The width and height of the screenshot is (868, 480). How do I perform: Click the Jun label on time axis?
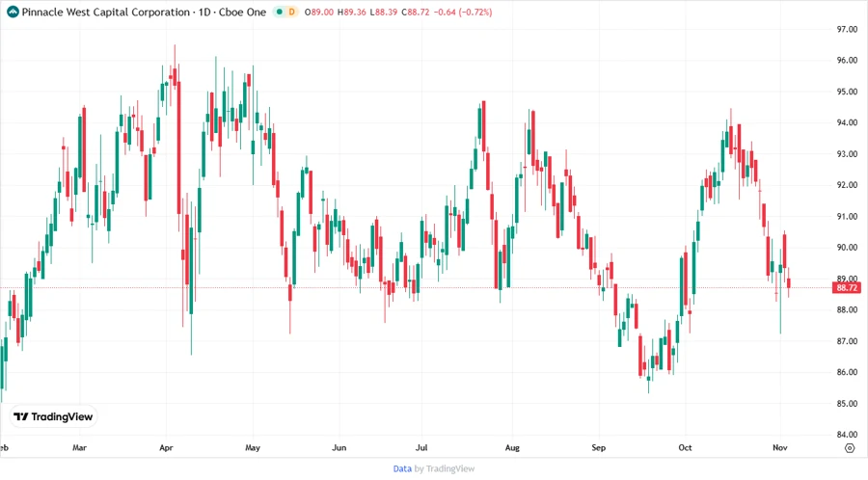339,448
